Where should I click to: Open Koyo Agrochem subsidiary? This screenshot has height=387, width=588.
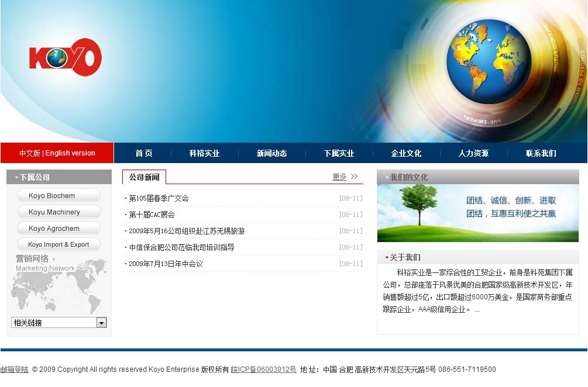tap(59, 229)
